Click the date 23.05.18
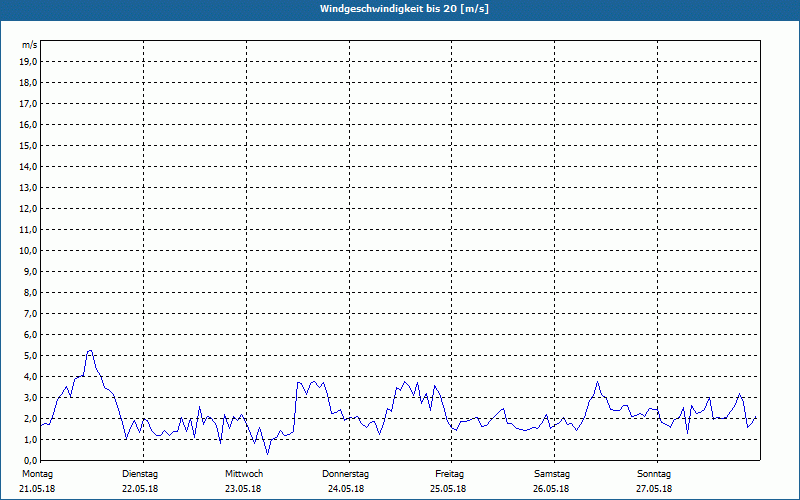This screenshot has height=500, width=800. coord(243,489)
